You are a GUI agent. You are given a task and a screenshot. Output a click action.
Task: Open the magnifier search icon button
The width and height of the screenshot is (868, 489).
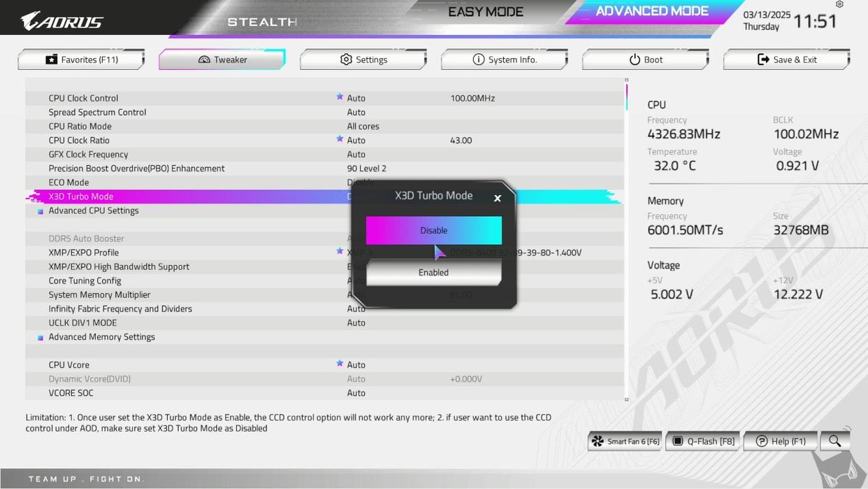click(834, 441)
